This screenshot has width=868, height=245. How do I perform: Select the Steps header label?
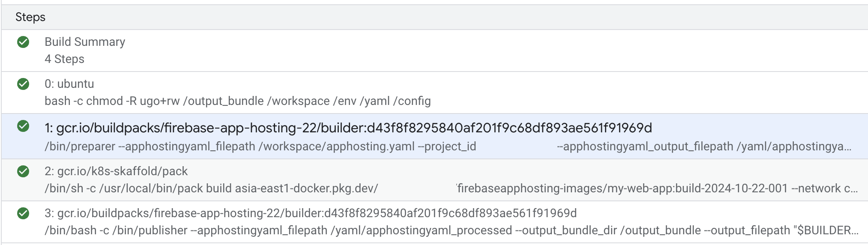[x=30, y=17]
